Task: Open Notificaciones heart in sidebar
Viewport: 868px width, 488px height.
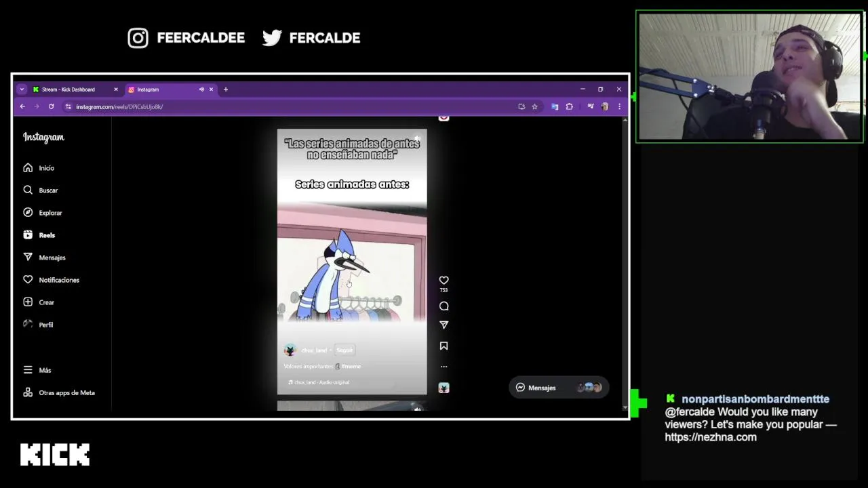Action: 51,280
